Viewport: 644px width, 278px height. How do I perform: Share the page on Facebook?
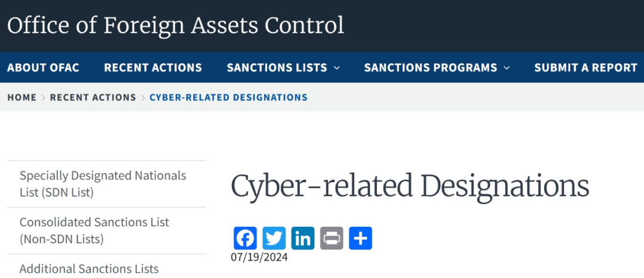245,238
